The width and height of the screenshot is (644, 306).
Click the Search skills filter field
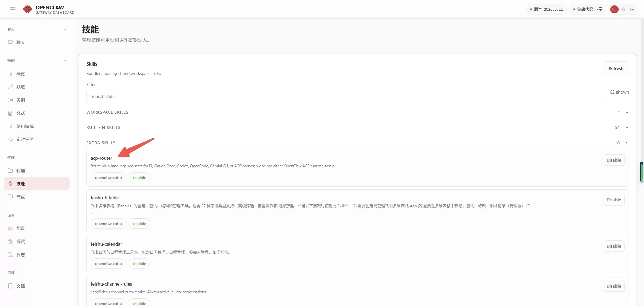pos(346,96)
